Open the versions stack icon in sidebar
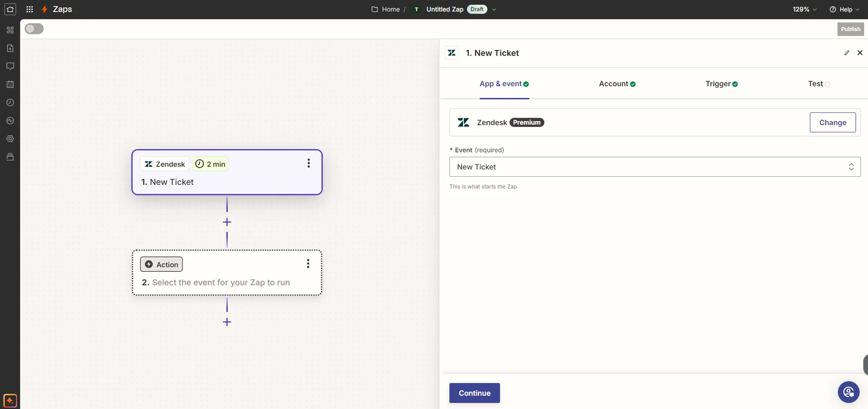868x409 pixels. 10,157
